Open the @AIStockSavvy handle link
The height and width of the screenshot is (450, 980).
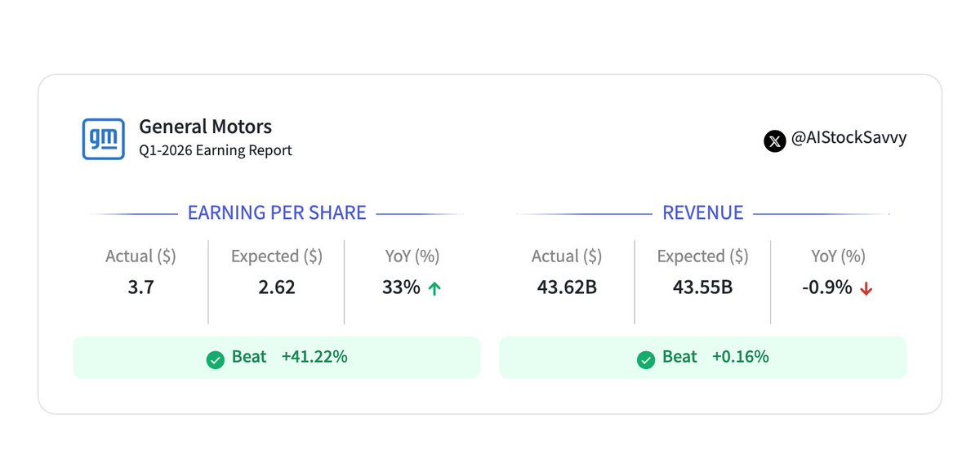click(849, 138)
